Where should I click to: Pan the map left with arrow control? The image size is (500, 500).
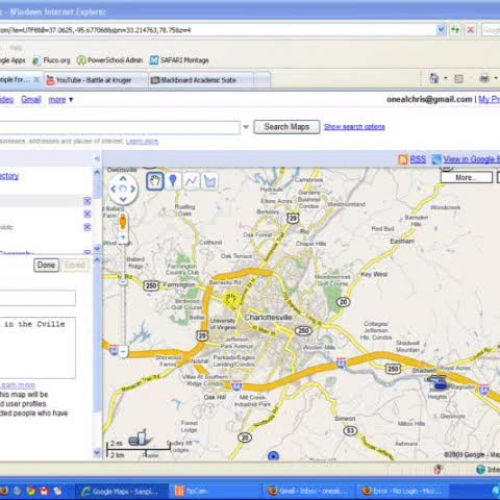click(x=113, y=189)
